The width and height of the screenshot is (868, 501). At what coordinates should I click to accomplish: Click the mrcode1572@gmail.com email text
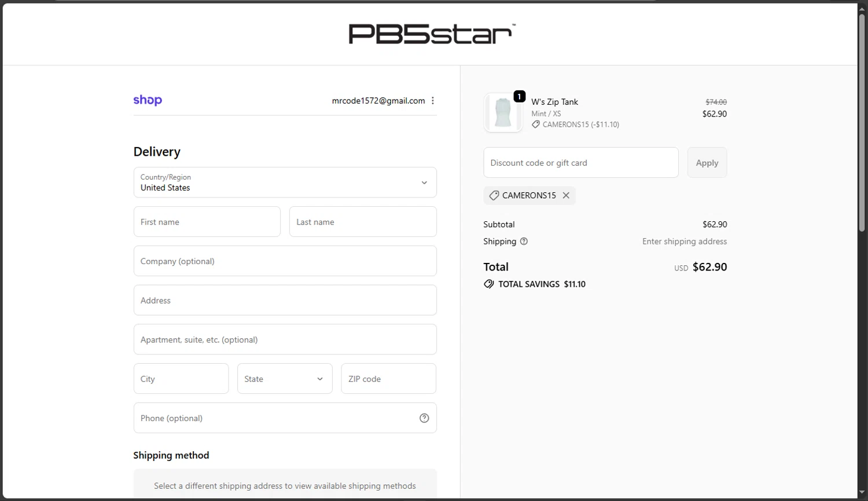tap(378, 101)
